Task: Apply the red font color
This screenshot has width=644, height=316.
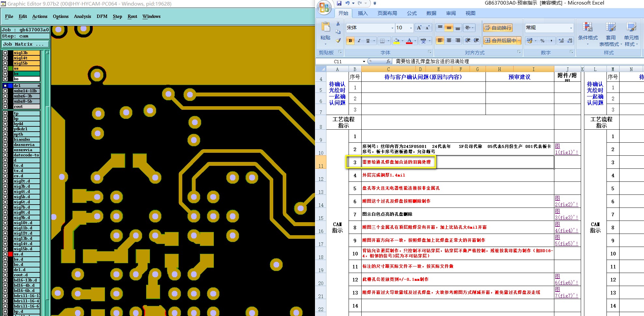Action: [410, 41]
